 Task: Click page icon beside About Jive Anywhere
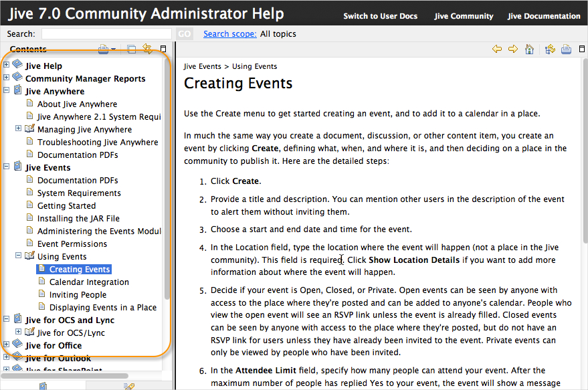tap(29, 103)
